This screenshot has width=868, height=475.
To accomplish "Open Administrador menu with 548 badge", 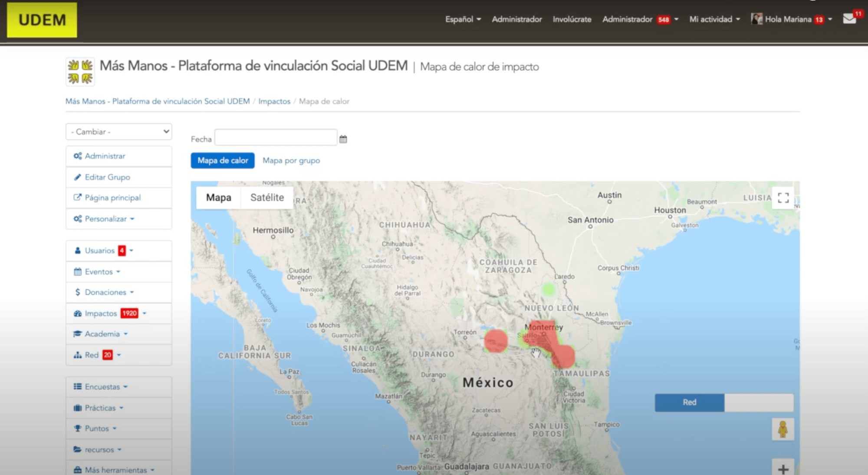I will coord(640,19).
